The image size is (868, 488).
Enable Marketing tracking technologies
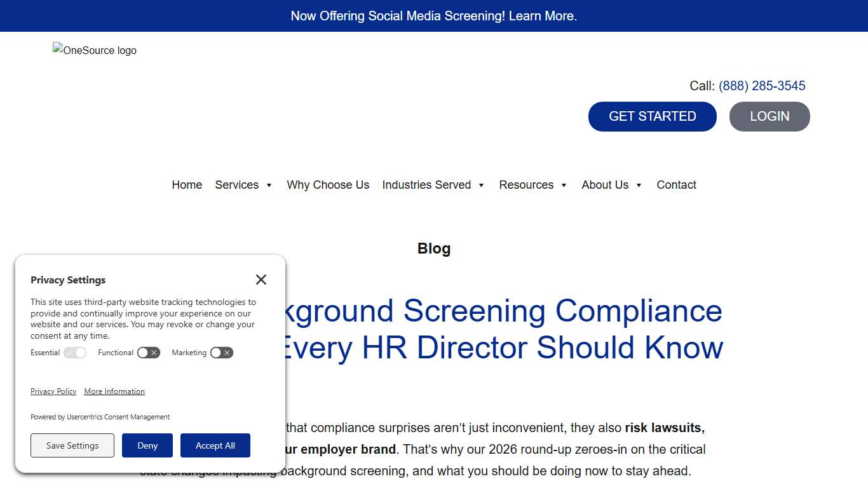pos(221,353)
